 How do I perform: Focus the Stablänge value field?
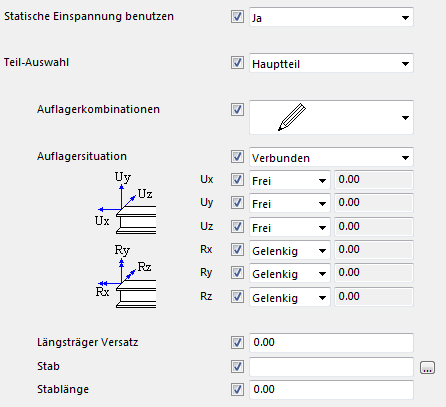(x=331, y=390)
